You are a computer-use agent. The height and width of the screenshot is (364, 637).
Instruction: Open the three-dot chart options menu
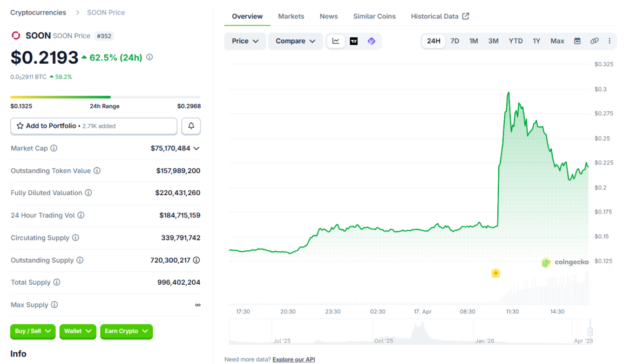pyautogui.click(x=609, y=41)
